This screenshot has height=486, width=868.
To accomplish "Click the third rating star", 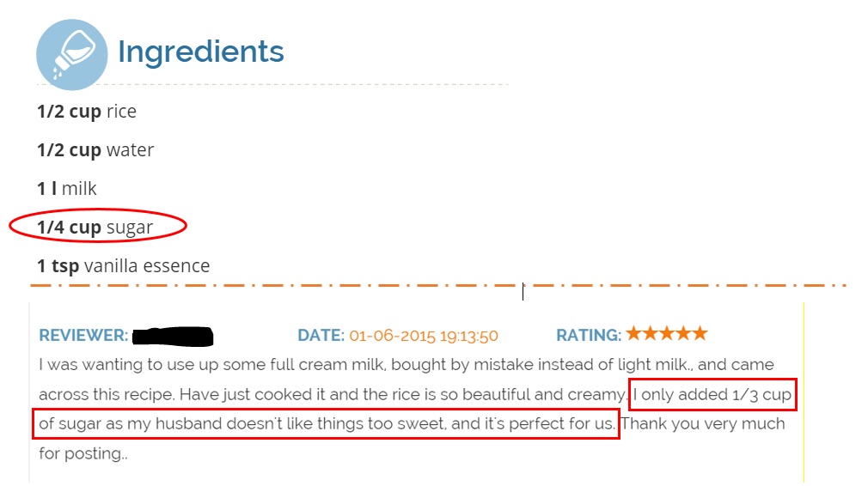I will (667, 333).
